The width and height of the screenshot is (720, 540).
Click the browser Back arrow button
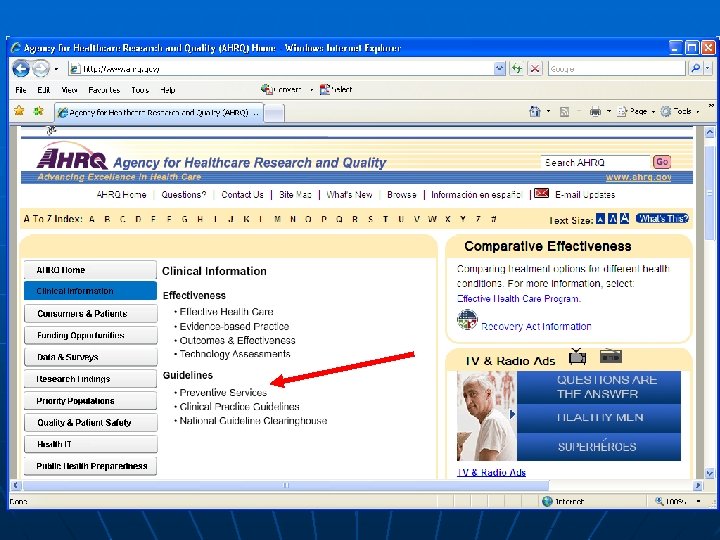pyautogui.click(x=21, y=69)
